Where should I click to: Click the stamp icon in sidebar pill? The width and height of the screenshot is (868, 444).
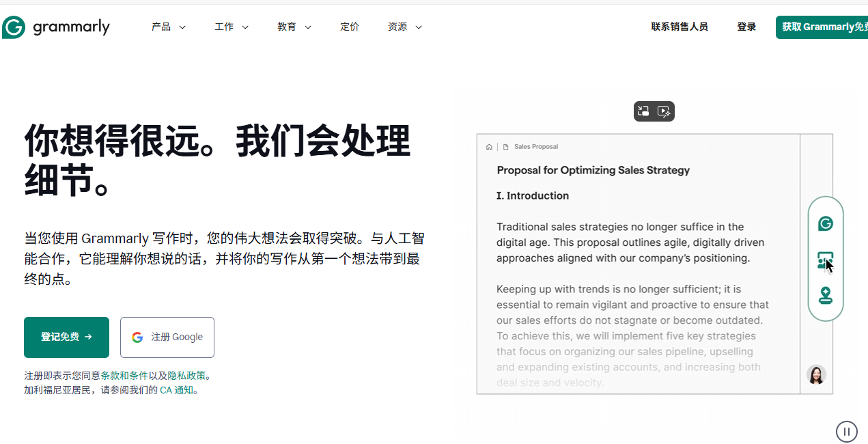pos(826,295)
